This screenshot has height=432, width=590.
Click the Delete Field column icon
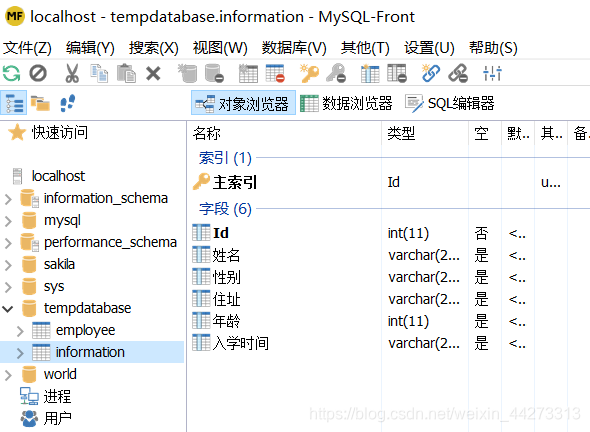(397, 73)
